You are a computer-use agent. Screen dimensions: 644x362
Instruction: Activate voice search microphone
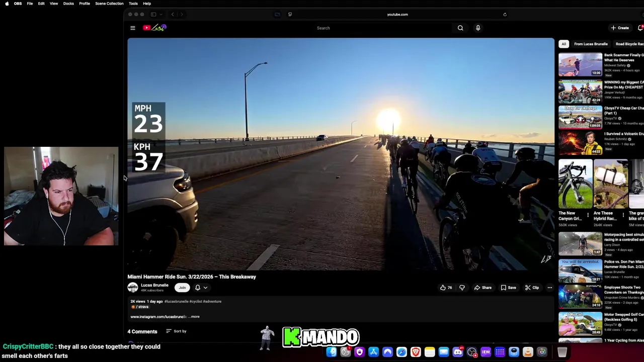tap(478, 28)
